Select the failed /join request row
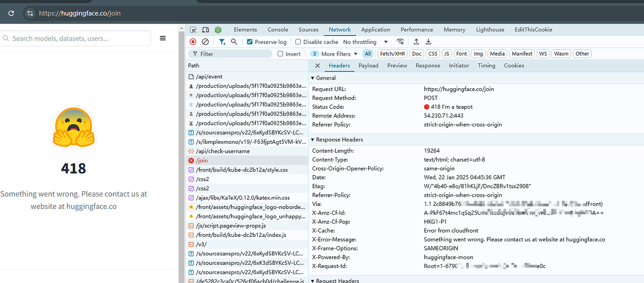 (247, 161)
